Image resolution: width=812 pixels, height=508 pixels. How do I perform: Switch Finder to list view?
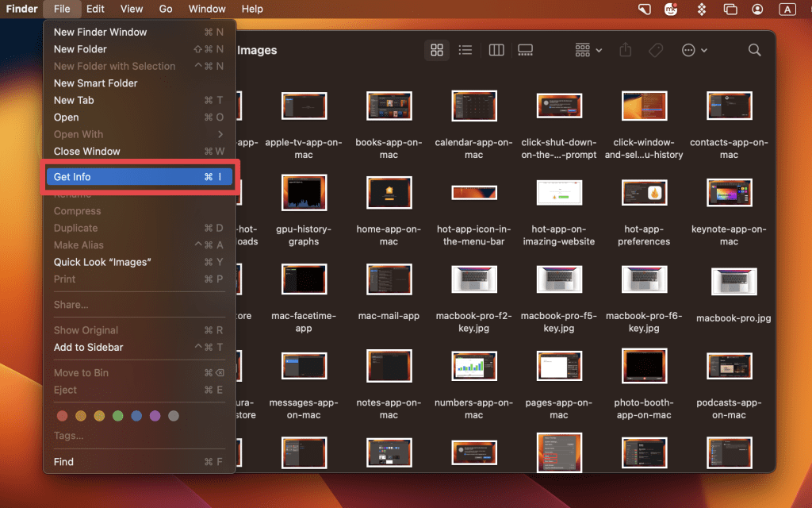click(x=465, y=50)
